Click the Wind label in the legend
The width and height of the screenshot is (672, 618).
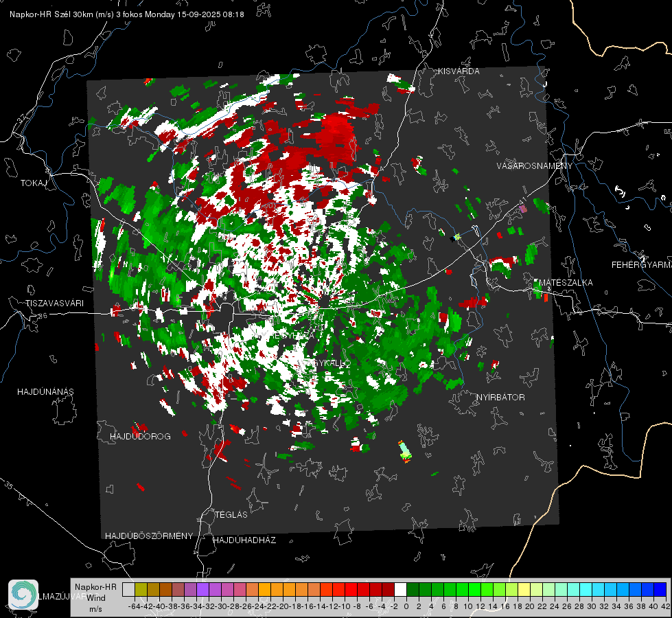click(96, 598)
